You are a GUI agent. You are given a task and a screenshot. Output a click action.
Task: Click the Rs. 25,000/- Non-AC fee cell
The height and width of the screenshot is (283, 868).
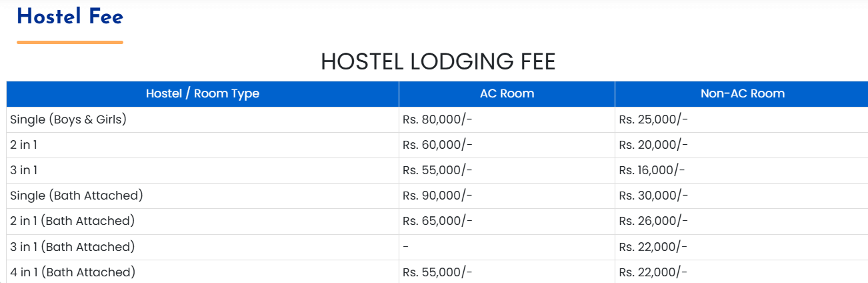coord(653,119)
